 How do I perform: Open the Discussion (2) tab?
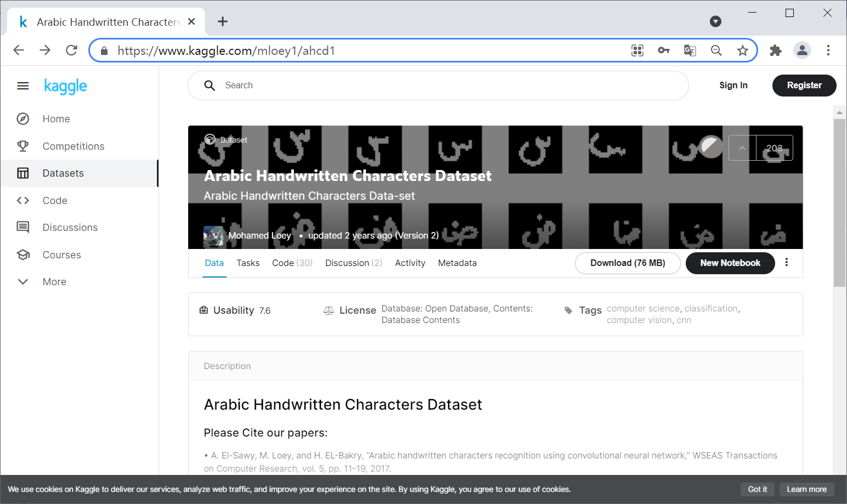(354, 263)
